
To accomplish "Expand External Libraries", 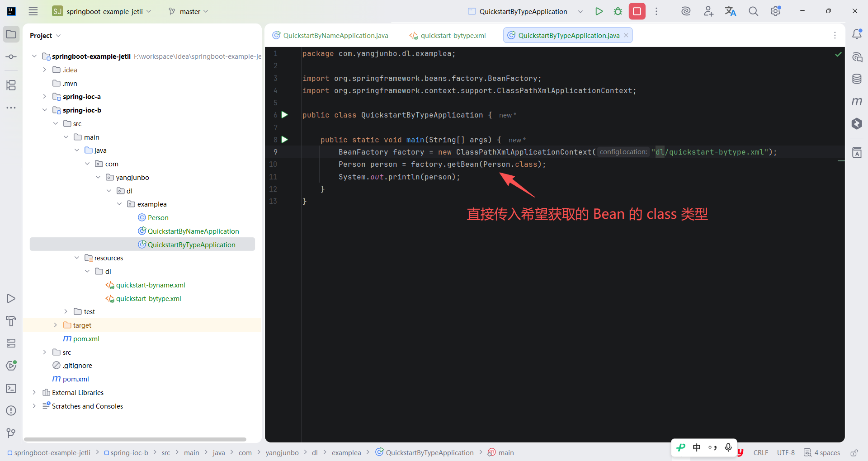I will [x=34, y=392].
